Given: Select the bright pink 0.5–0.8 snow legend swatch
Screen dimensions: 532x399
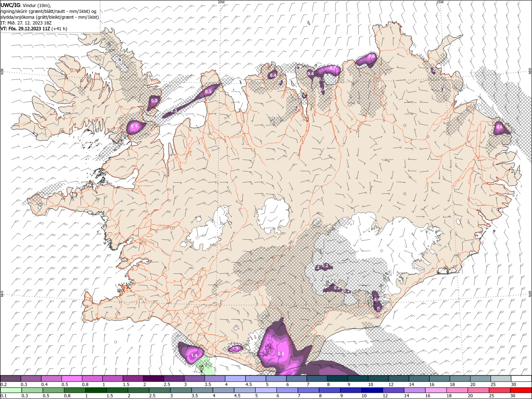Looking at the screenshot, I should pos(72,379).
